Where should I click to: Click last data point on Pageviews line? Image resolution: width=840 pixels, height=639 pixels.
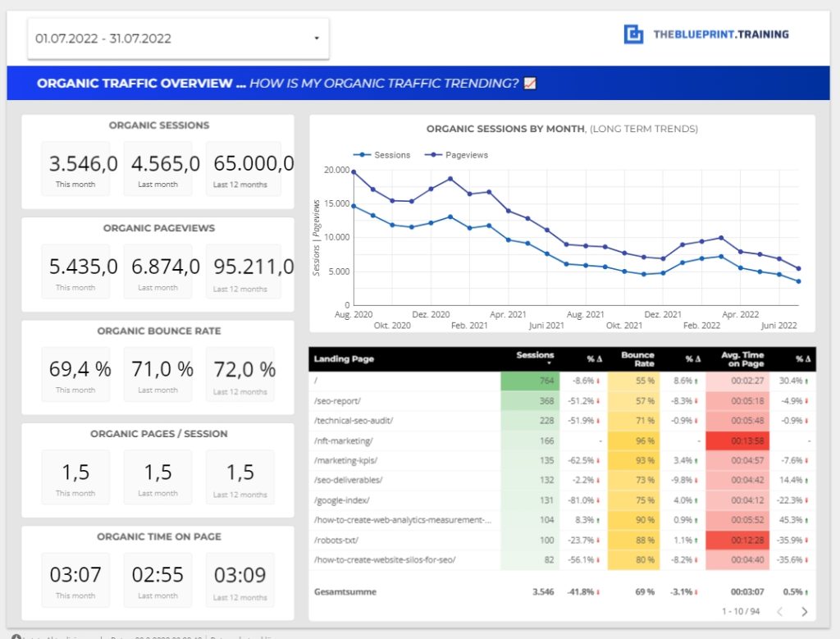click(x=798, y=269)
